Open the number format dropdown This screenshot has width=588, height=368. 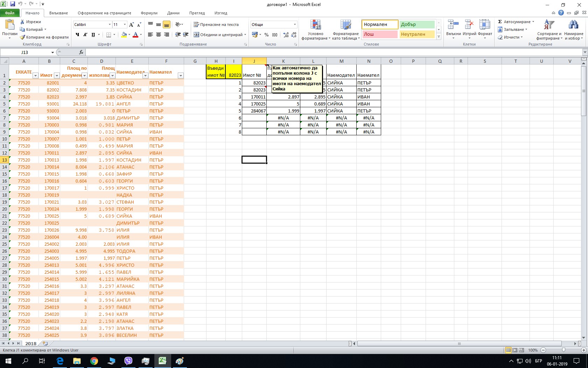pyautogui.click(x=295, y=25)
